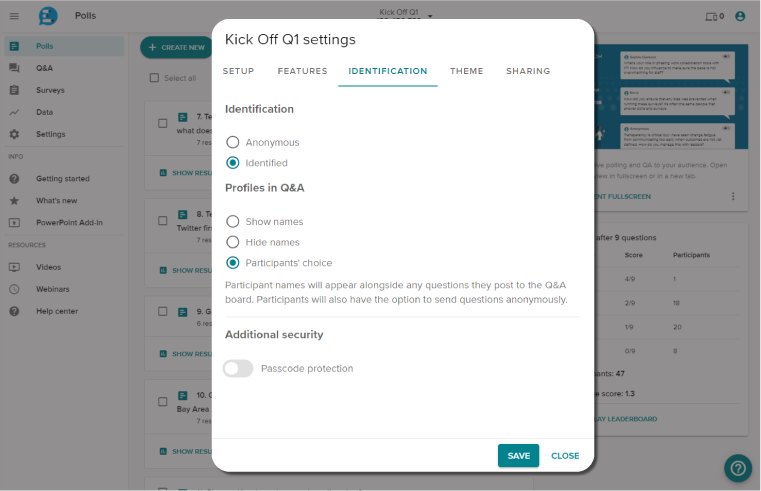
Task: Open the Theme tab
Action: [x=466, y=71]
